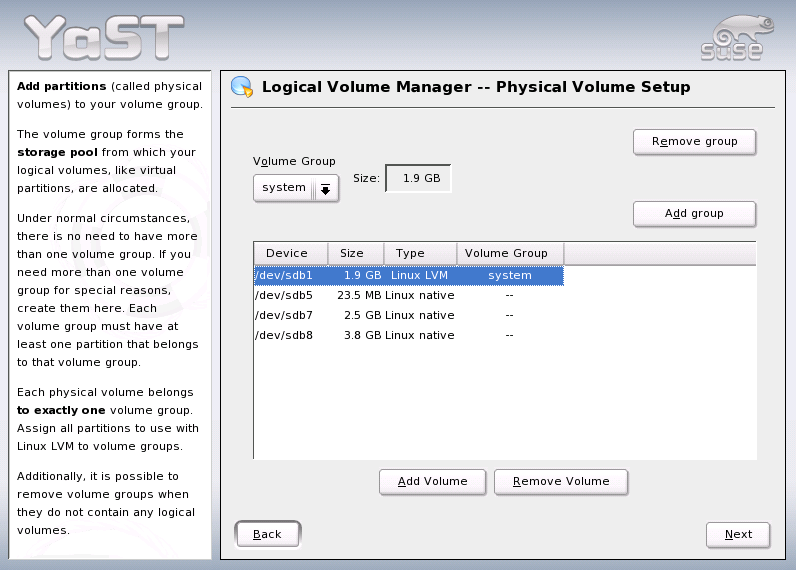
Task: Sort by the Device column header
Action: pos(290,253)
